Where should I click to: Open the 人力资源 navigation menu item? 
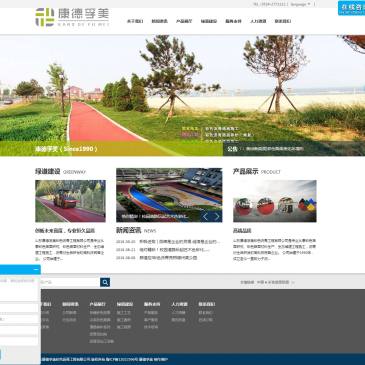tap(258, 21)
